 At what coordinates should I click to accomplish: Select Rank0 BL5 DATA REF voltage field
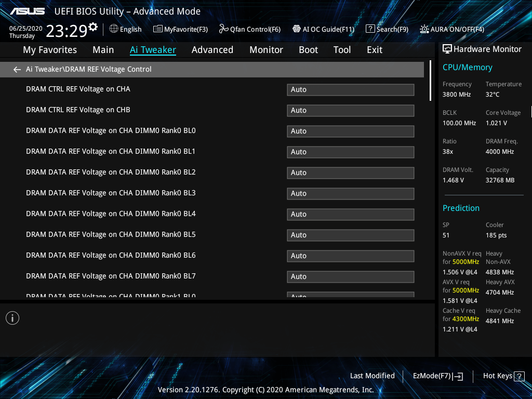click(x=351, y=235)
